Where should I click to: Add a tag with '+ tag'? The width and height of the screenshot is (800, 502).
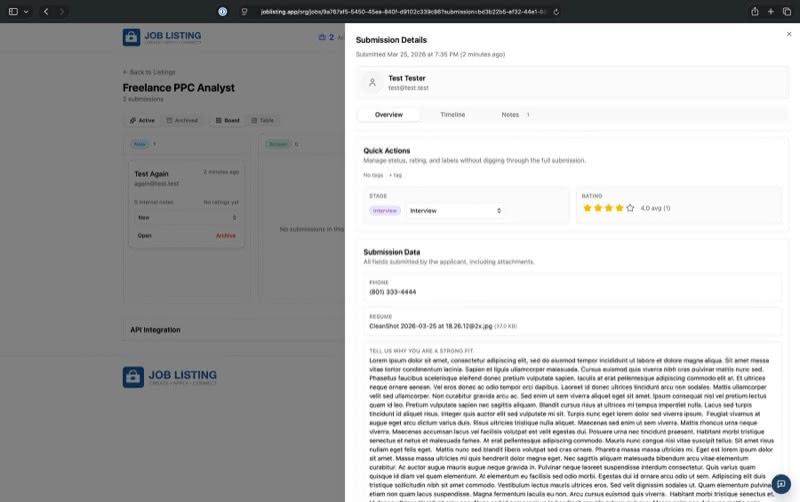(395, 175)
